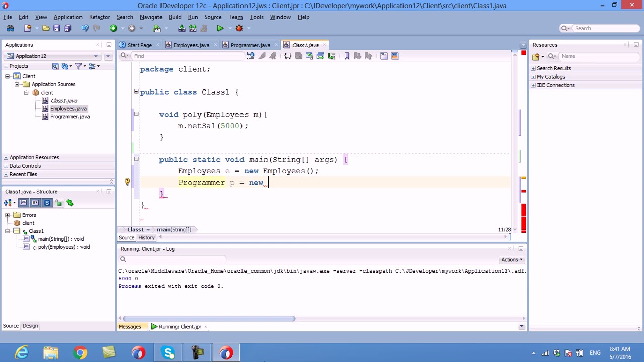Select poly(Employees) : void in Structure
Image resolution: width=644 pixels, height=362 pixels.
click(x=64, y=247)
